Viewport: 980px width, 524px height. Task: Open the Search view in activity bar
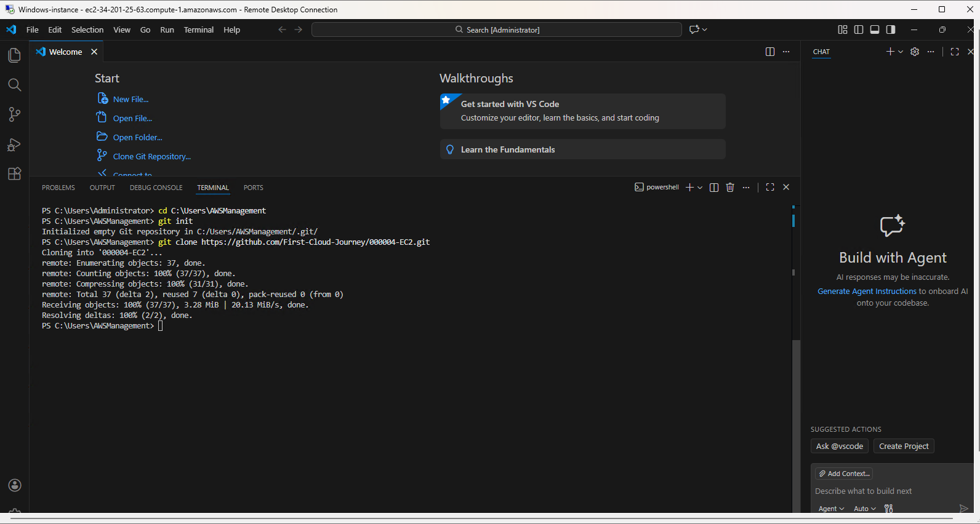[x=15, y=85]
